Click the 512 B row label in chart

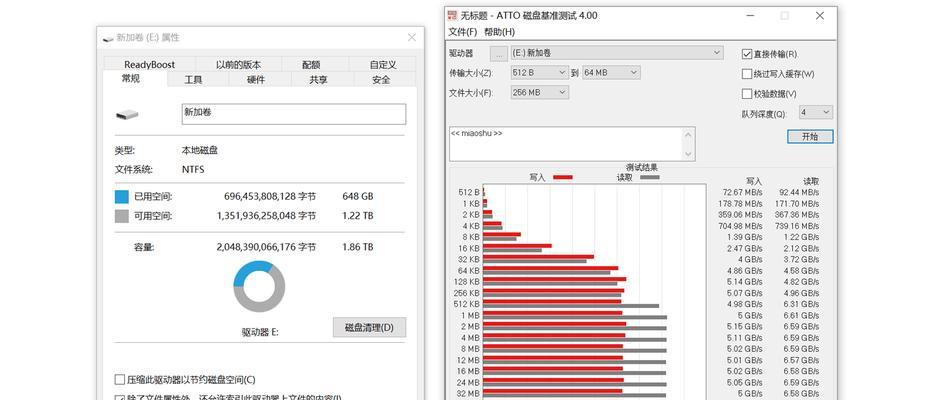coord(469,193)
